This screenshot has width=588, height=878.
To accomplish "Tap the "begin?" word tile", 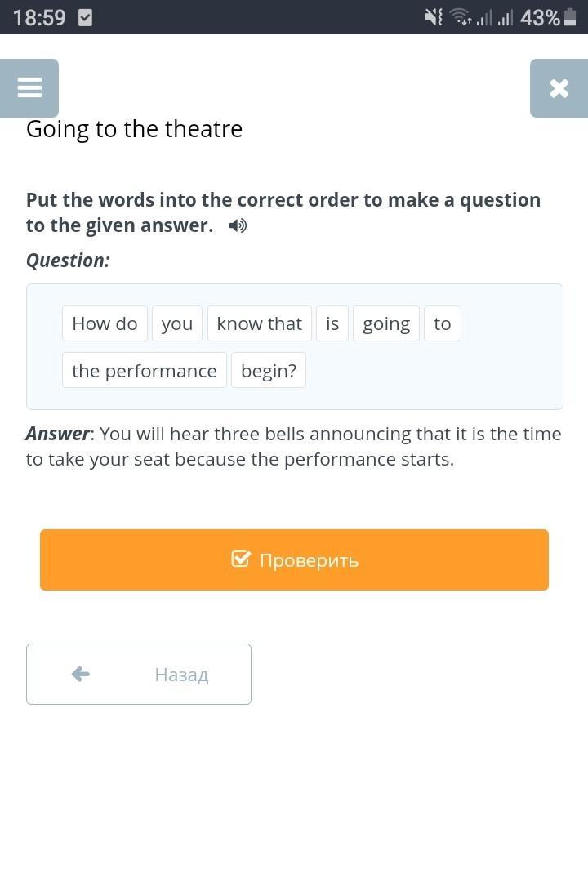I will click(x=269, y=371).
